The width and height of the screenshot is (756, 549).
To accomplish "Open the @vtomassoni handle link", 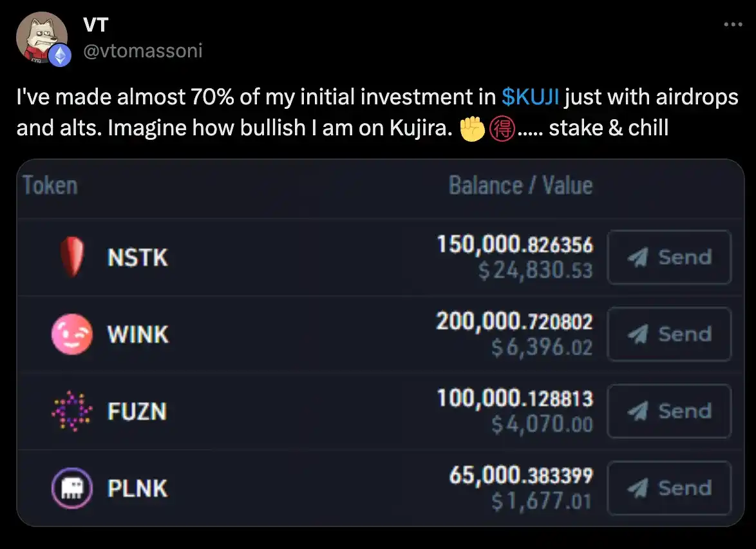I will click(143, 50).
